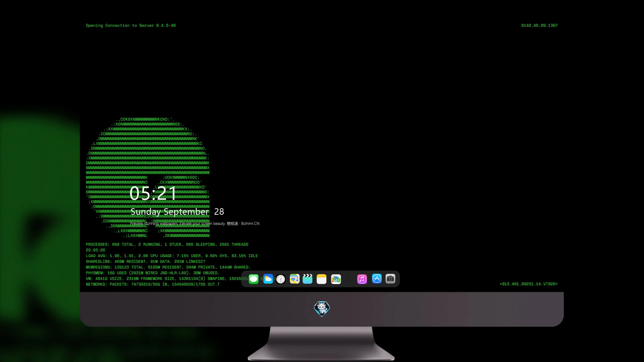Screen dimensions: 644x362
Task: Click the NETWORKS: PACKETS line
Action: pos(153,285)
